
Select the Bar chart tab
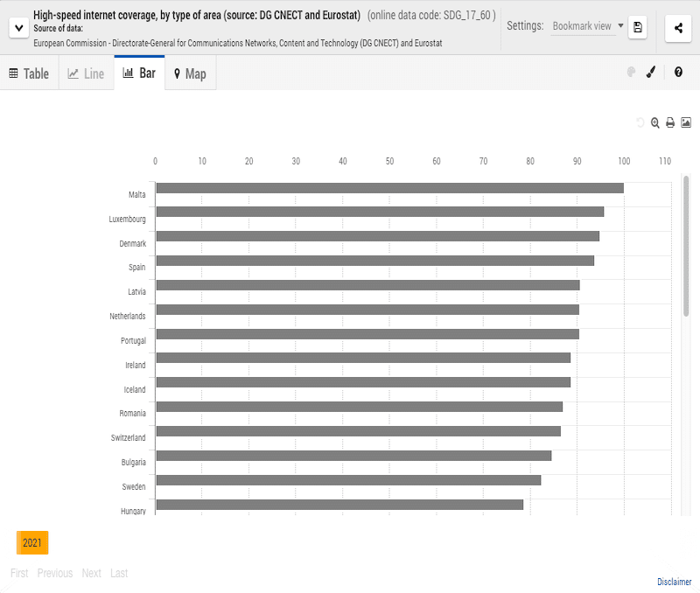point(138,73)
